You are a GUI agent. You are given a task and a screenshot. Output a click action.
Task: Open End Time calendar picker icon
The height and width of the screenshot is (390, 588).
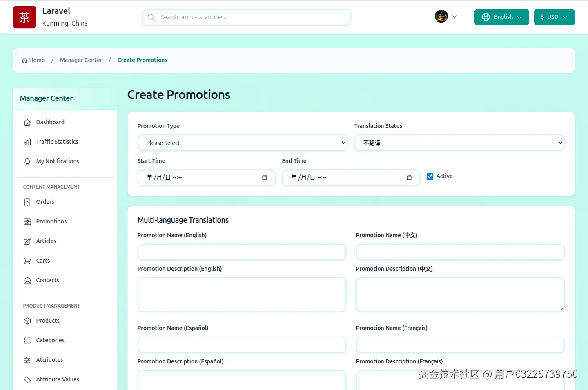point(409,178)
